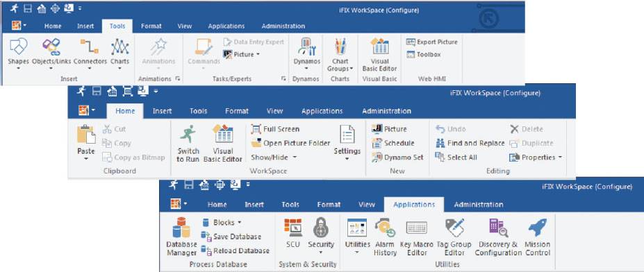Open the Toolbox in Web HMI group
Viewport: 644px width, 272px height.
(424, 54)
